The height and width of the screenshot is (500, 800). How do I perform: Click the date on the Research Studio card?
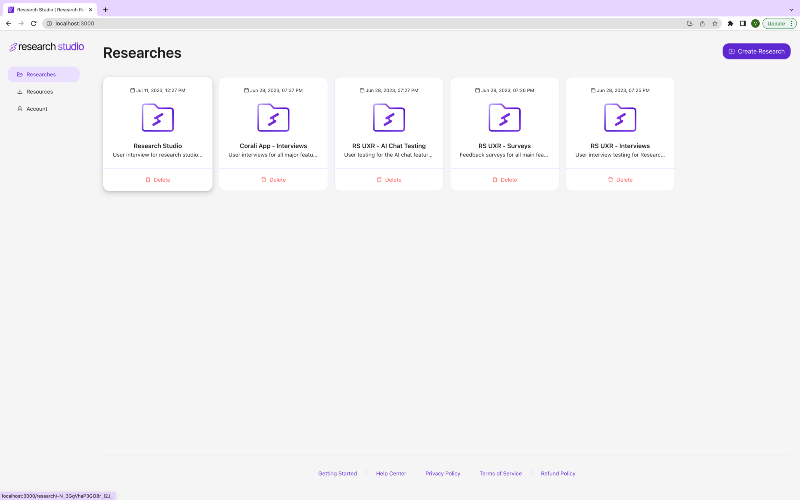pyautogui.click(x=158, y=90)
